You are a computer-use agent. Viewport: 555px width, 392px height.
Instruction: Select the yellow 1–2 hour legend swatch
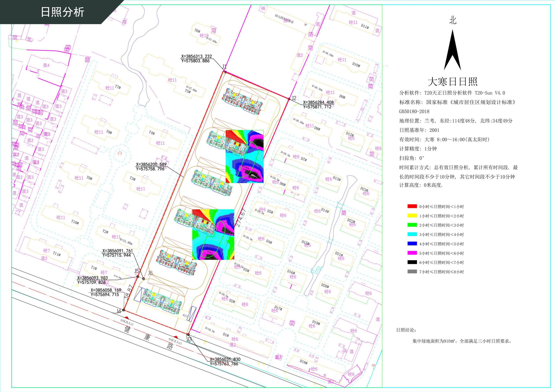pyautogui.click(x=412, y=215)
